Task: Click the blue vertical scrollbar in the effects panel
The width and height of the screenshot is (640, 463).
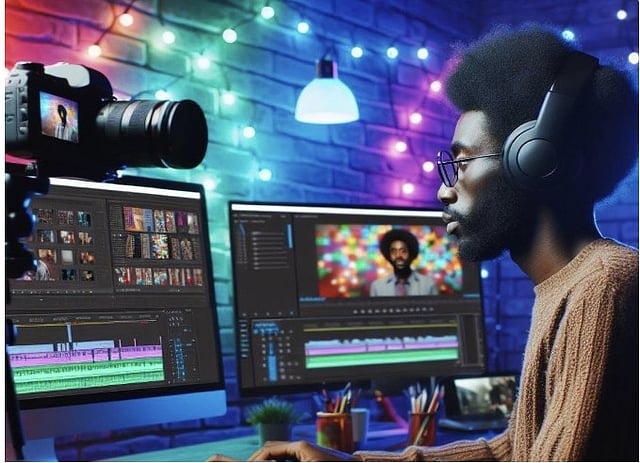Action: 291,238
